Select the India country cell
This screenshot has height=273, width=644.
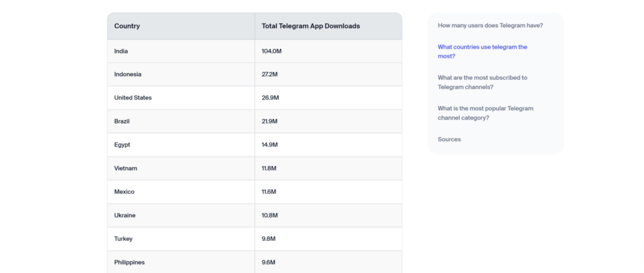[180, 52]
